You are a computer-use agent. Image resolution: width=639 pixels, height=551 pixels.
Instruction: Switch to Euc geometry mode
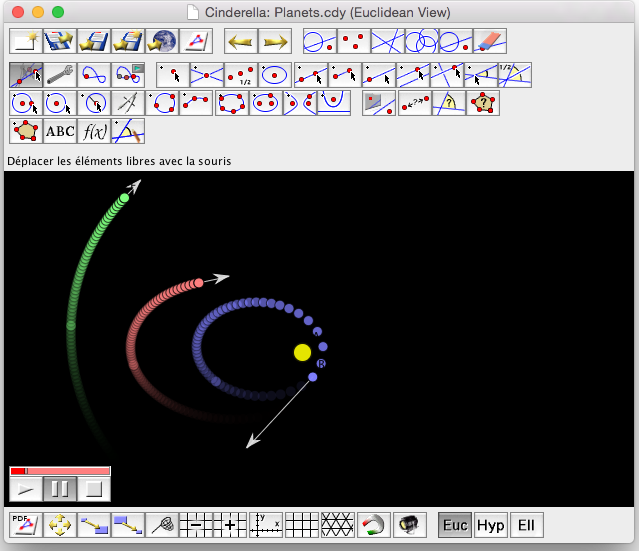coord(455,524)
